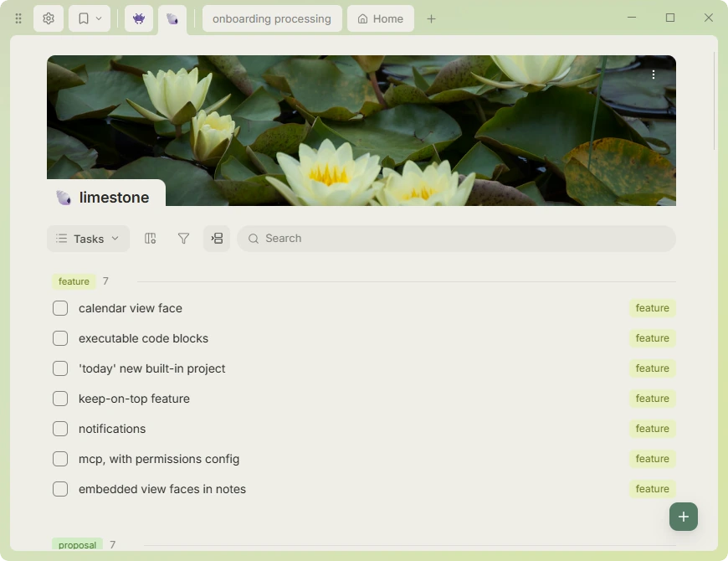Viewport: 728px width, 561px height.
Task: Open 'today' new built-in project text
Action: (151, 368)
